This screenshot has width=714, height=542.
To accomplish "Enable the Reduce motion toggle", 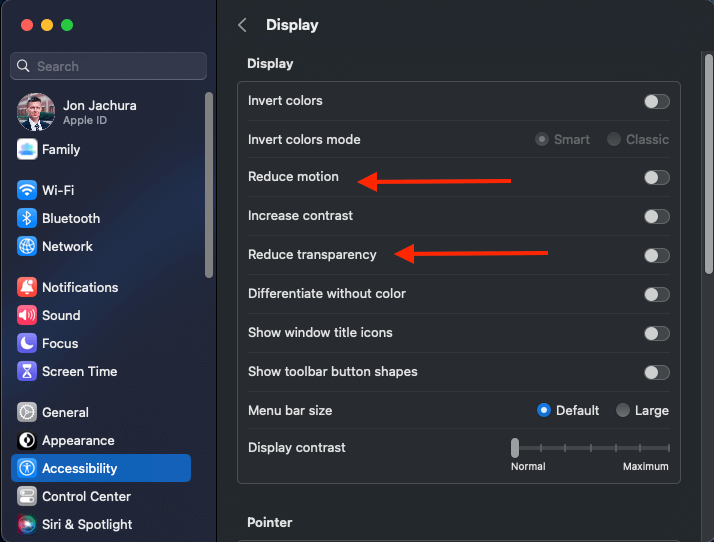I will click(x=657, y=178).
